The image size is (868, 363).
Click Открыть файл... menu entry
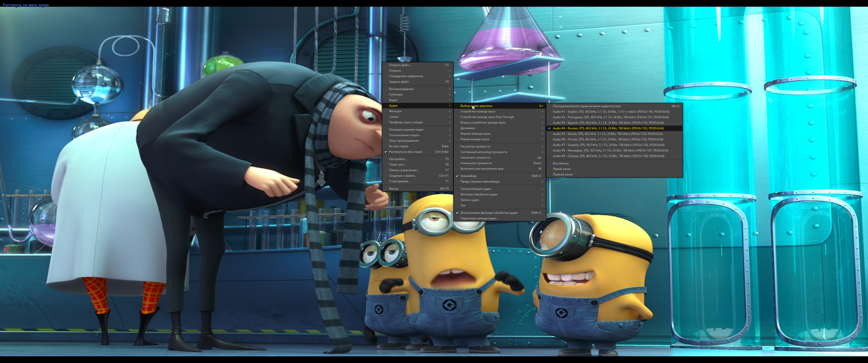(x=400, y=65)
